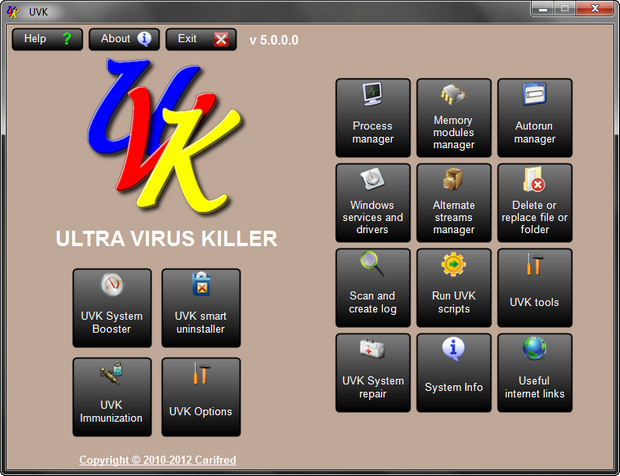This screenshot has width=620, height=476.
Task: Open UVK Options
Action: (x=201, y=397)
